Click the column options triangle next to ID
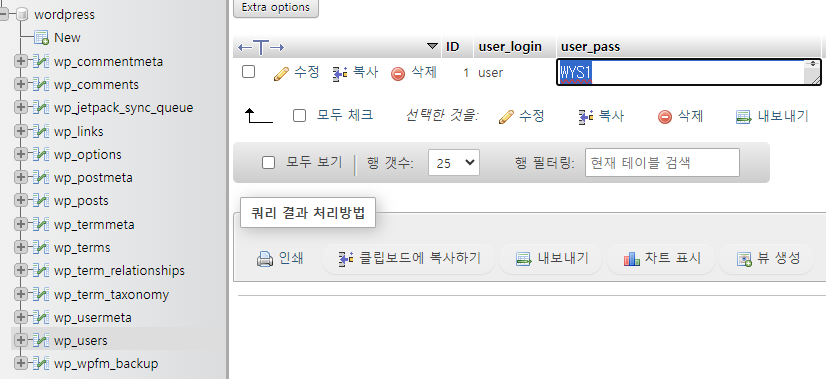Screen dimensions: 826x379 (432, 46)
